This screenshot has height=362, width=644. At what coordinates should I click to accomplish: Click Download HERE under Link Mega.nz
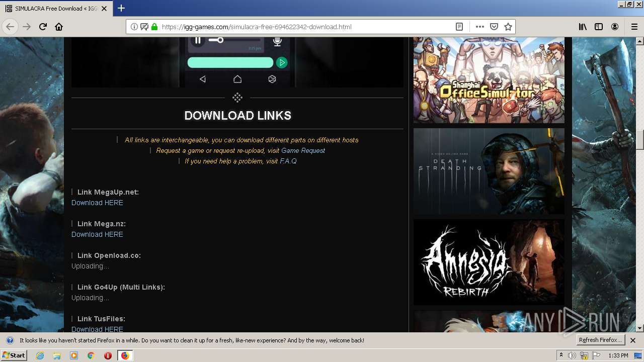[x=97, y=234]
